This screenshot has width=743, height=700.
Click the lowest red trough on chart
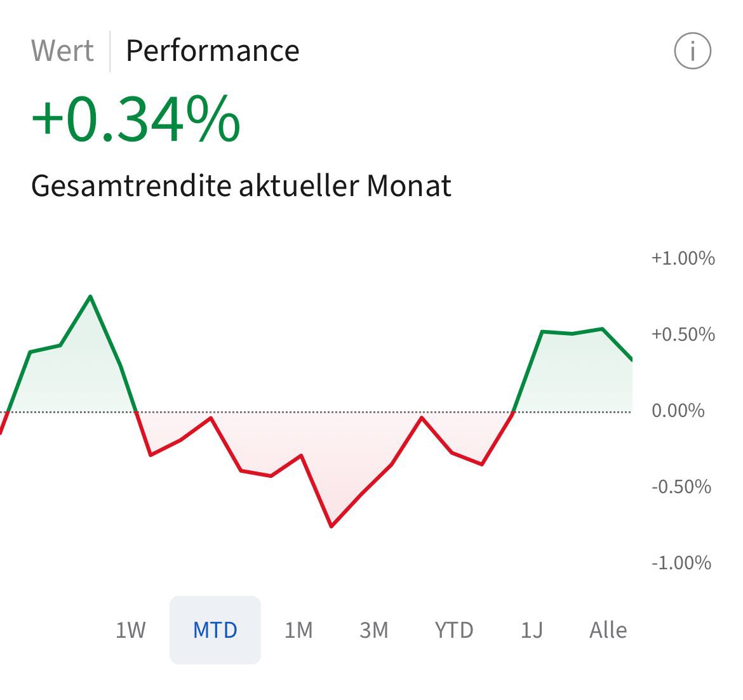(x=331, y=526)
